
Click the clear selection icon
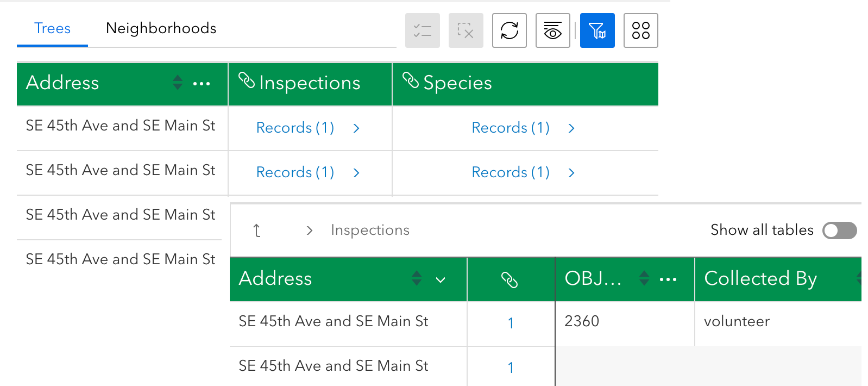coord(466,30)
